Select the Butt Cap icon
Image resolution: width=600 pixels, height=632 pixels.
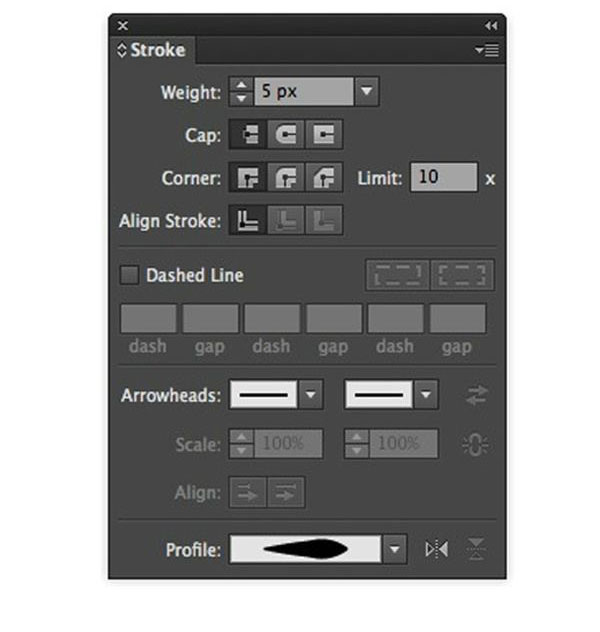pyautogui.click(x=247, y=134)
